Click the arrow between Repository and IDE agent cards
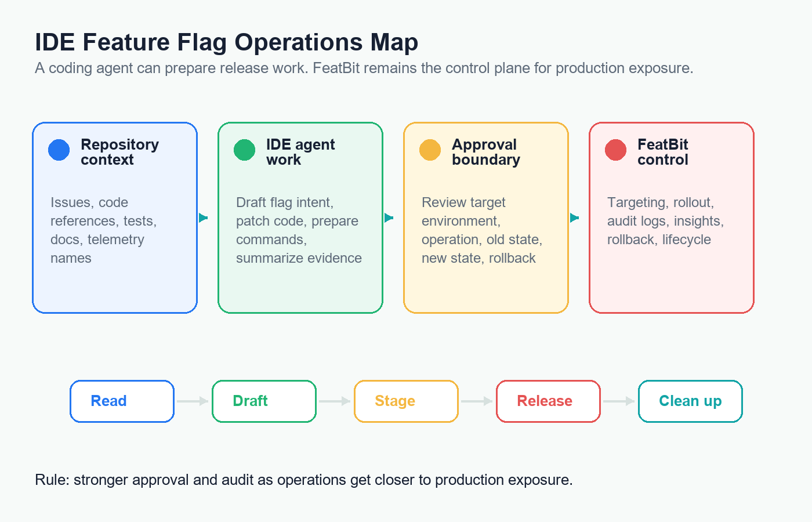 [203, 218]
